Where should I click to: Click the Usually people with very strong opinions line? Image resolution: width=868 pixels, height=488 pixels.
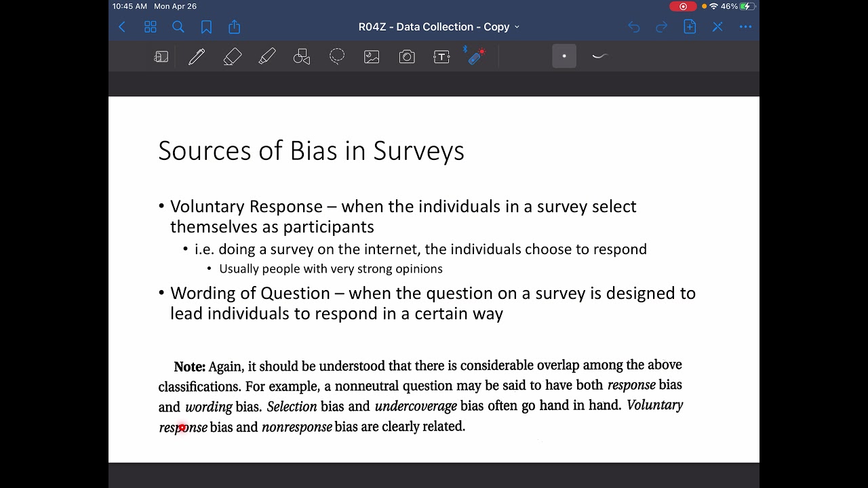pyautogui.click(x=331, y=269)
